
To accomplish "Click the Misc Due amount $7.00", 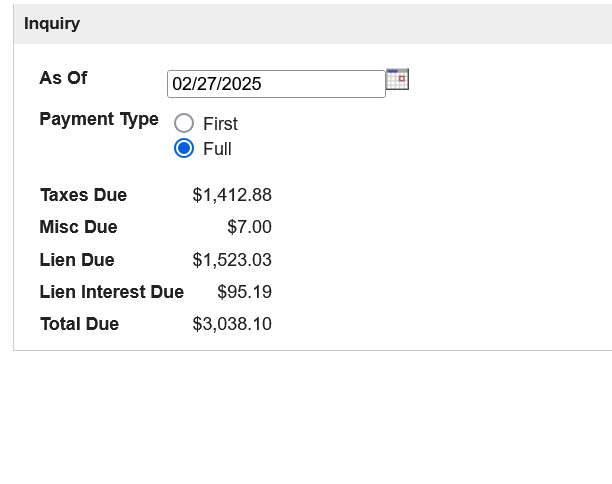I will (249, 227).
